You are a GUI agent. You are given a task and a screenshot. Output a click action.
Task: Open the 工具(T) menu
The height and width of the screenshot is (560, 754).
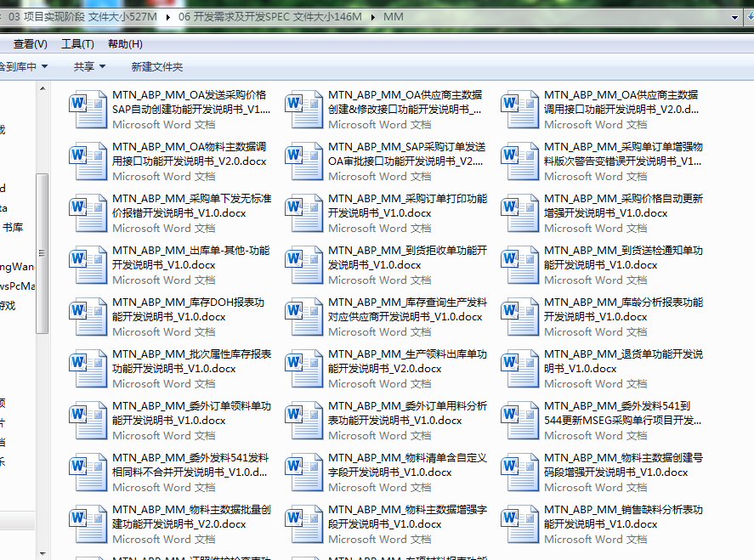click(77, 44)
